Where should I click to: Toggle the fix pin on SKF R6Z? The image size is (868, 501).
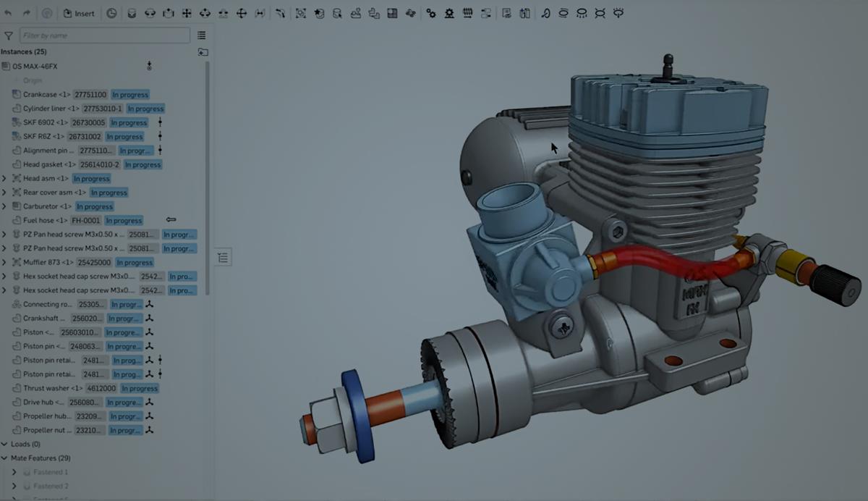coord(160,136)
